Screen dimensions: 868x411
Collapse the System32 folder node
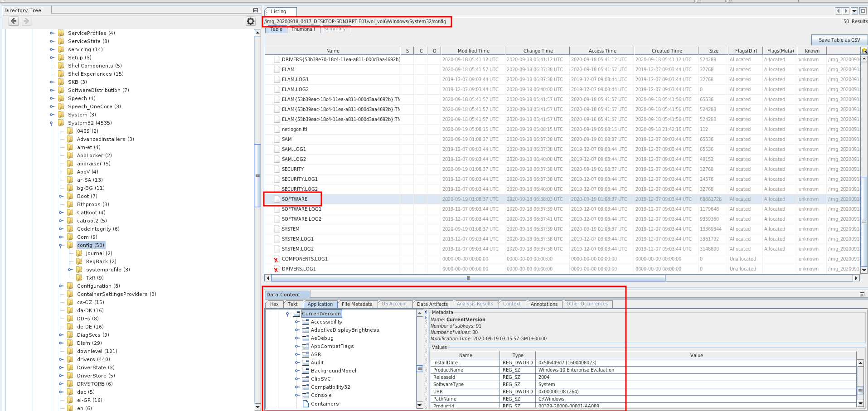52,123
